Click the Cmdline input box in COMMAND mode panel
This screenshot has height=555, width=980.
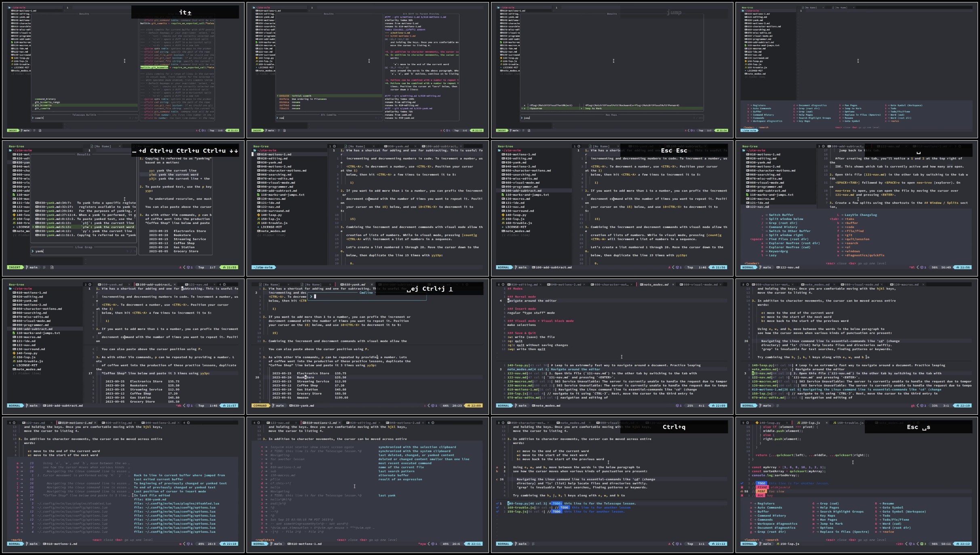click(366, 297)
